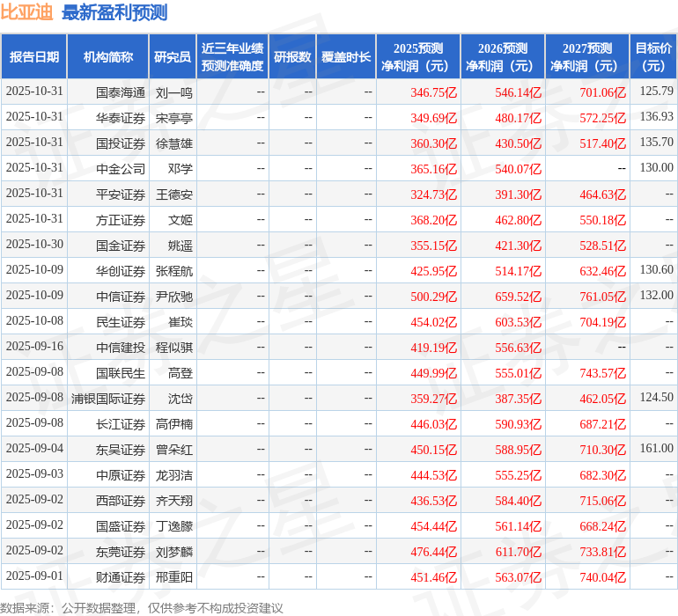Image resolution: width=678 pixels, height=616 pixels.
Task: Click the 比亚迪 title text
Action: coord(26,12)
